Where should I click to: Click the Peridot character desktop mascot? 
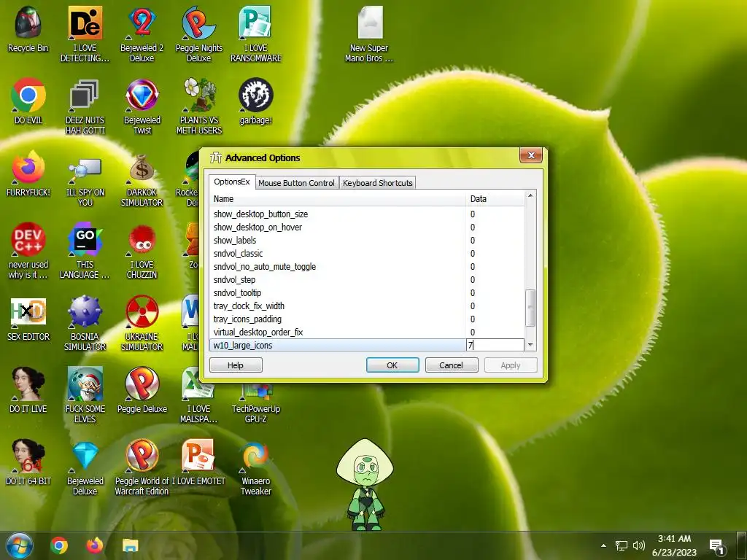click(365, 483)
